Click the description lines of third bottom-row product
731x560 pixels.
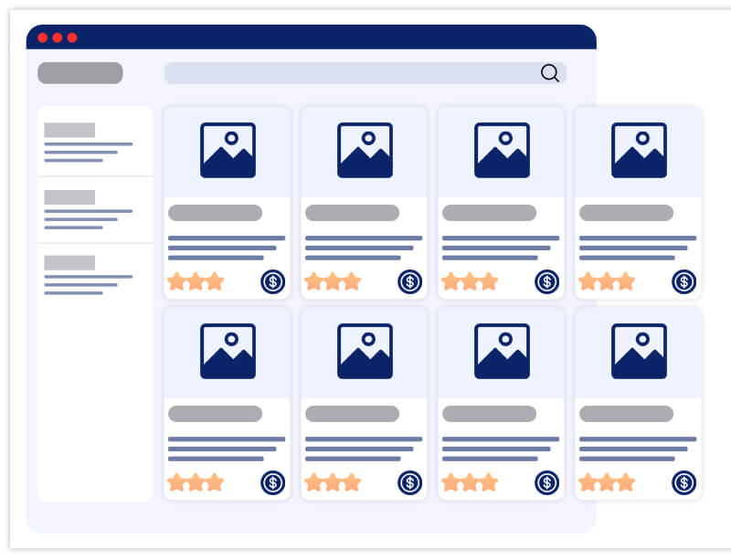[500, 449]
